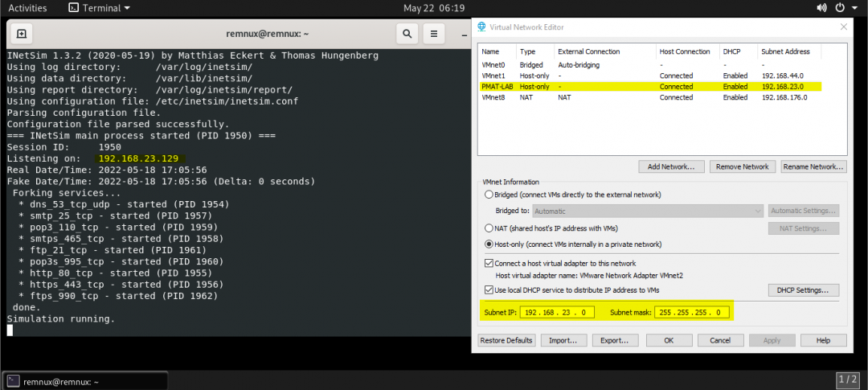Screen dimensions: 868x390
Task: Select the Bridged radio button
Action: [489, 195]
